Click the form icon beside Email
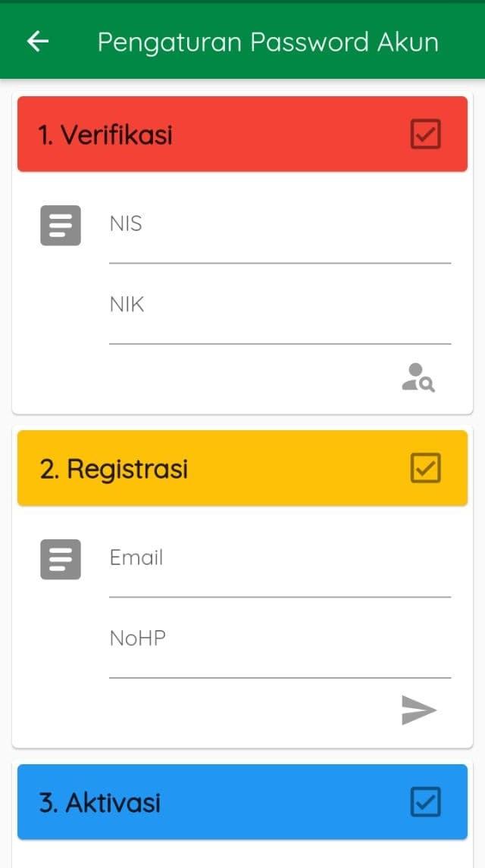 tap(61, 559)
